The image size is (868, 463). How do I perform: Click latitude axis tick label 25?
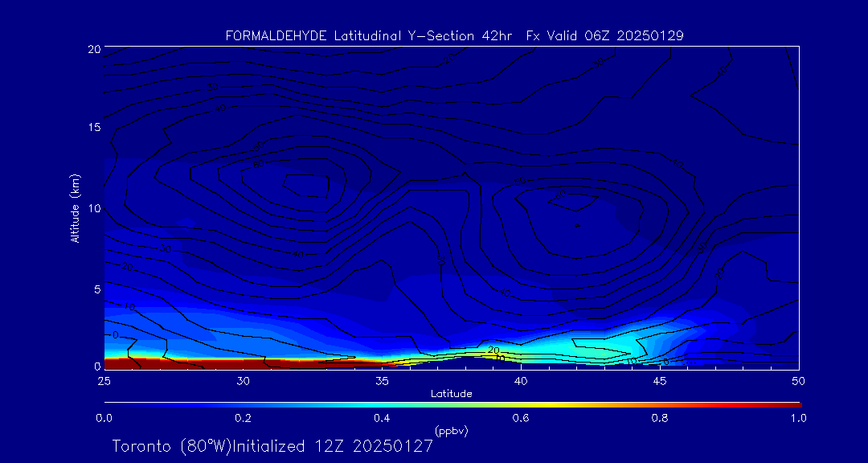[103, 380]
